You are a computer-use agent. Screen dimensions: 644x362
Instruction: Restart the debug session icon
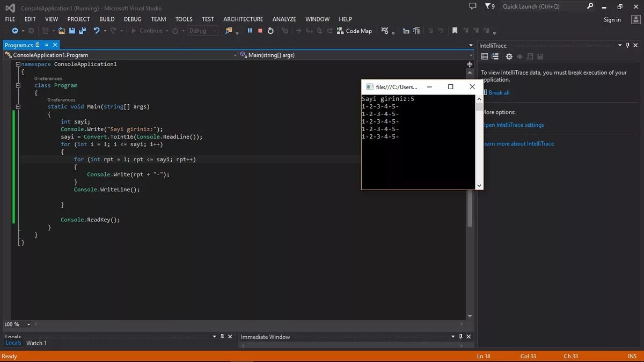click(270, 31)
